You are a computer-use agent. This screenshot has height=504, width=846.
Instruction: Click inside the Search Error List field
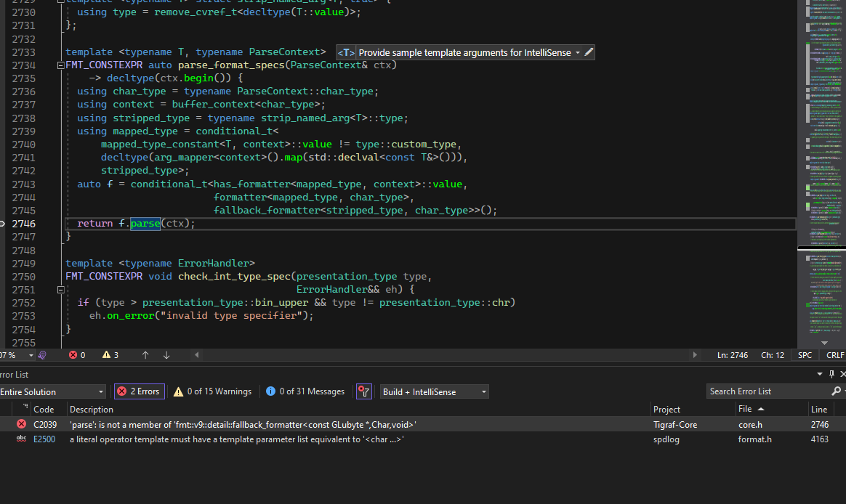pos(763,391)
